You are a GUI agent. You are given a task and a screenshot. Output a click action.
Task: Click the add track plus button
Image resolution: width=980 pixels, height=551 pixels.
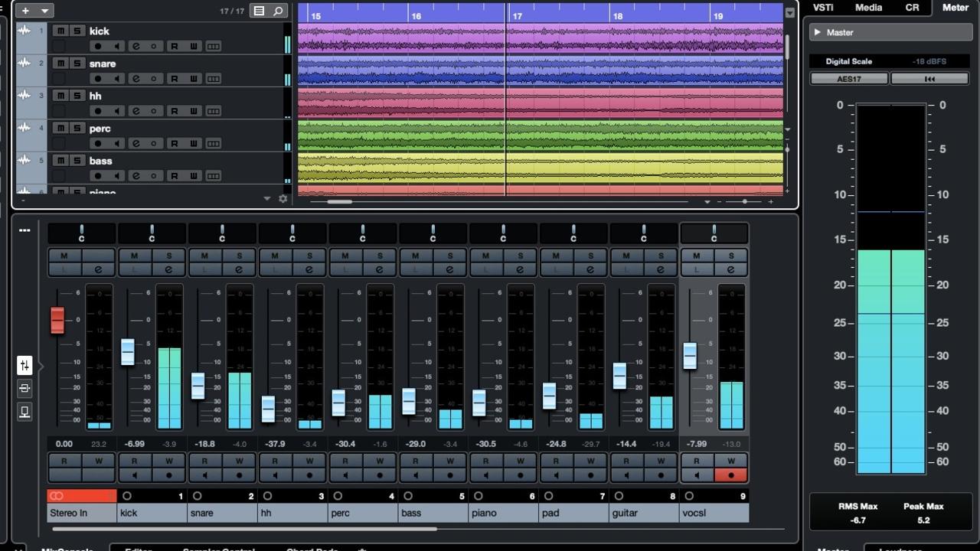(x=25, y=11)
